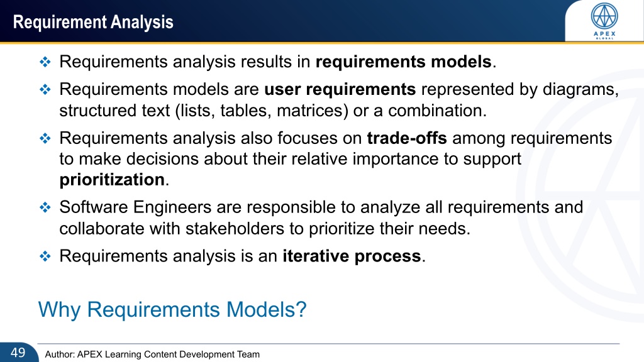Click the 'Why Requirements Models?' heading

pyautogui.click(x=172, y=309)
